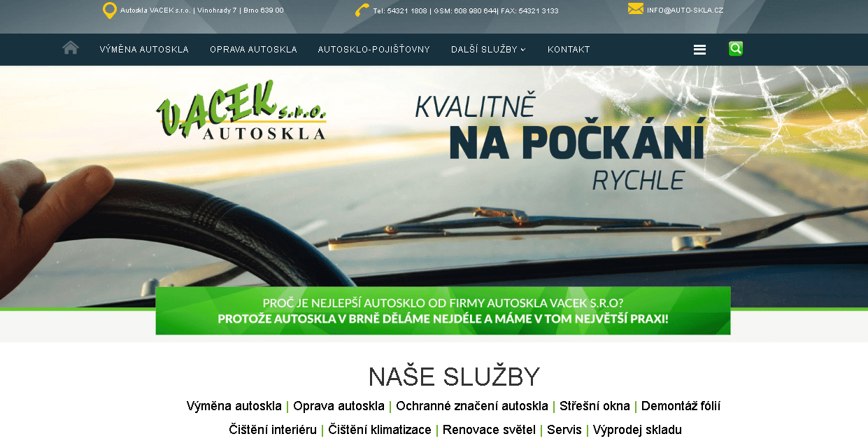Click the yellow envelope email icon
The height and width of the screenshot is (448, 868).
click(636, 8)
